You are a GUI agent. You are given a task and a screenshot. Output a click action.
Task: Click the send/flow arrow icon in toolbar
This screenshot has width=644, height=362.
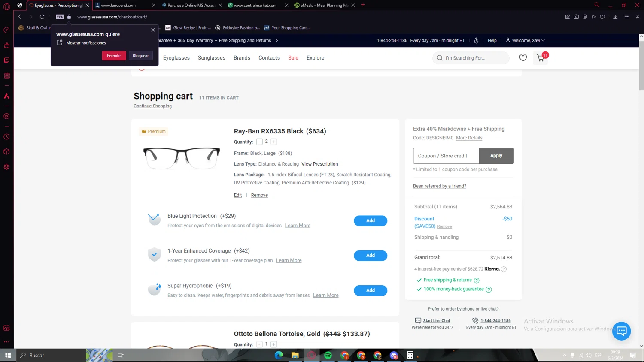594,17
